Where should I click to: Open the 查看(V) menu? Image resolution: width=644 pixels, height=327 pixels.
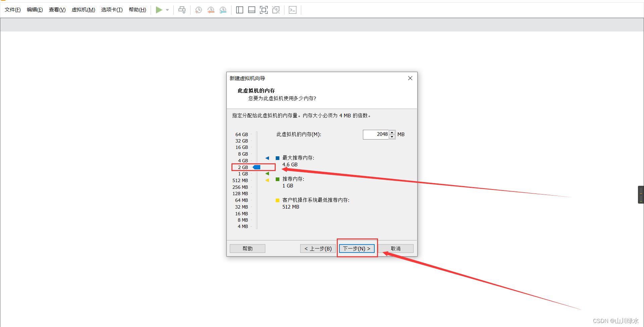57,10
